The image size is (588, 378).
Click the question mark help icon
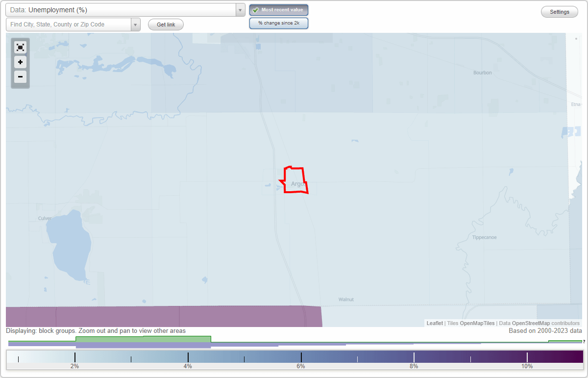click(x=584, y=342)
